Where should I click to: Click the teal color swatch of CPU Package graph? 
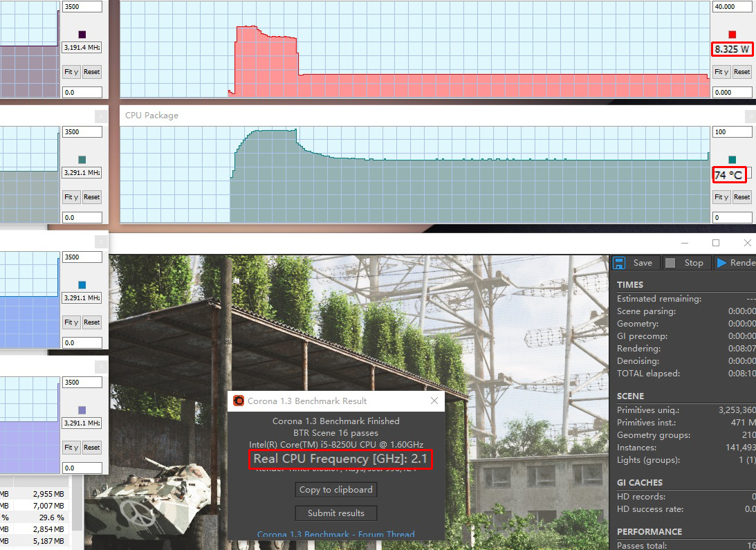click(x=732, y=160)
